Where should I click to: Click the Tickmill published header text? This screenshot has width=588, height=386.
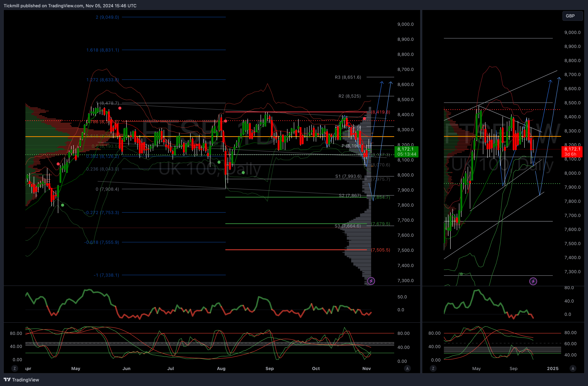point(70,6)
